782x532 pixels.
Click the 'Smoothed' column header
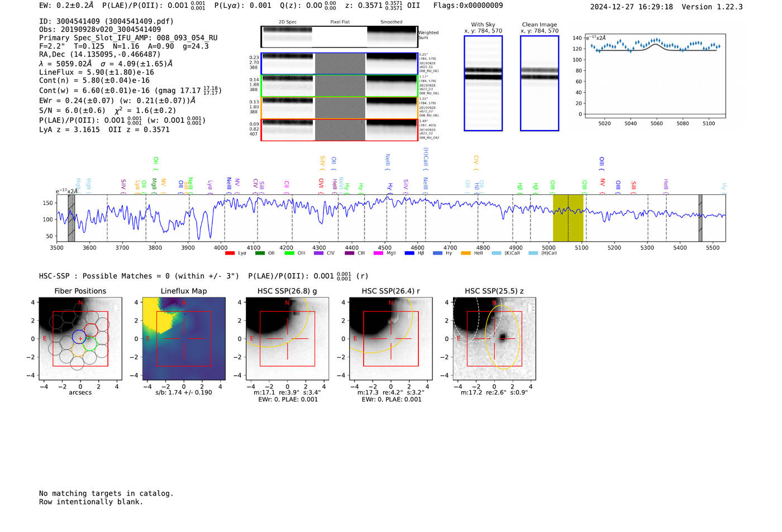pos(392,22)
